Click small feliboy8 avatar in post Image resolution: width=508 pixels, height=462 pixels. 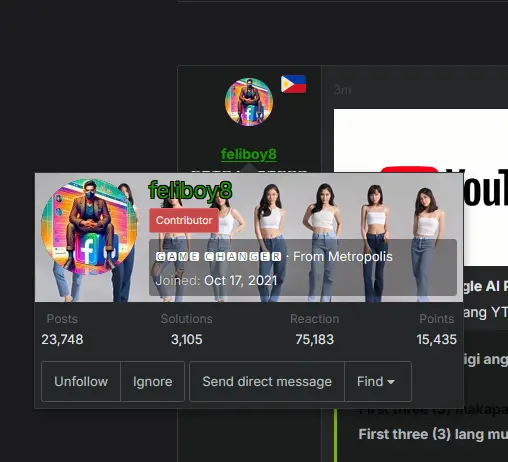(249, 102)
